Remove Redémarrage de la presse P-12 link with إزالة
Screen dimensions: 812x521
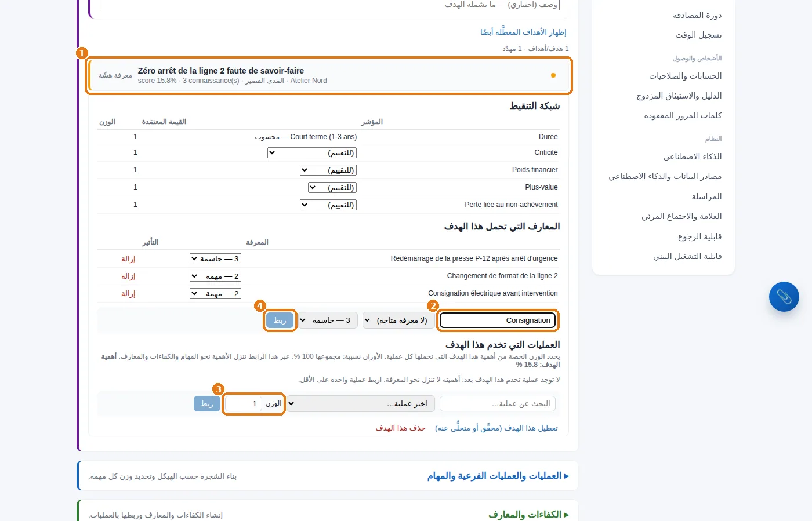pyautogui.click(x=128, y=258)
